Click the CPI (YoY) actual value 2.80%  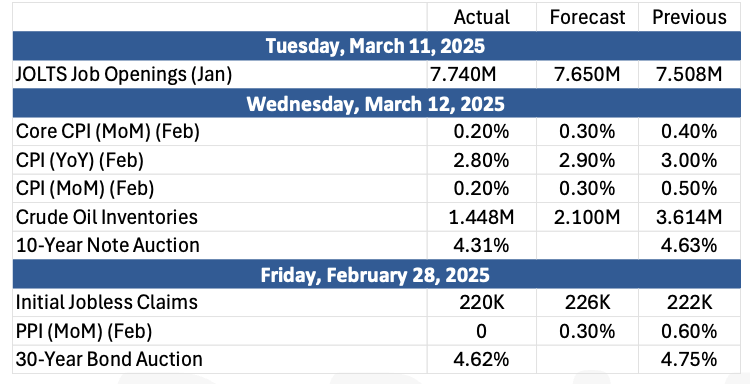click(482, 161)
